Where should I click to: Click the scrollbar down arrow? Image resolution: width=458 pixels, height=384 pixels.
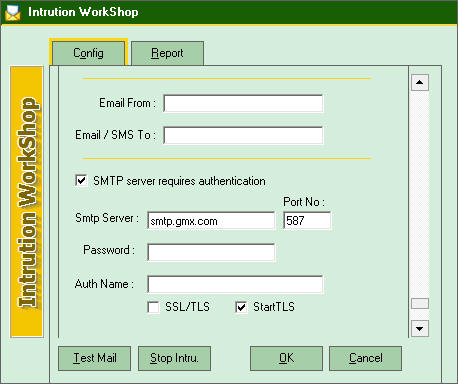pyautogui.click(x=420, y=329)
